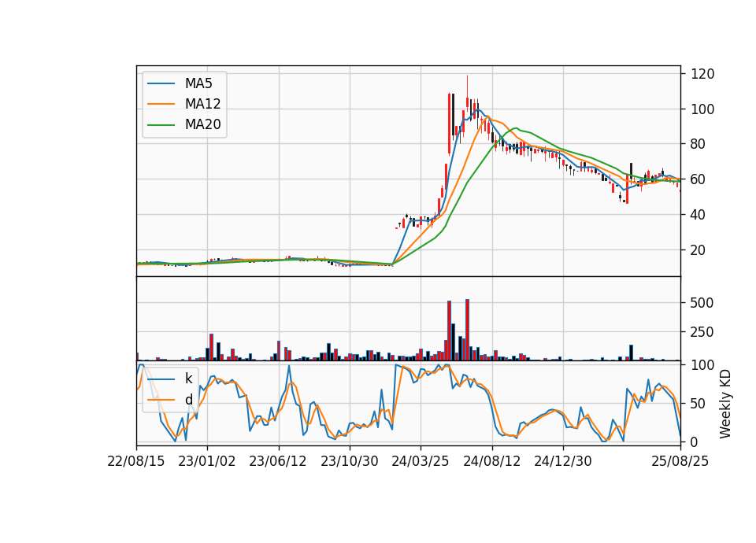This screenshot has width=756, height=543.
Task: Click the 120 price axis label
Action: pos(702,74)
